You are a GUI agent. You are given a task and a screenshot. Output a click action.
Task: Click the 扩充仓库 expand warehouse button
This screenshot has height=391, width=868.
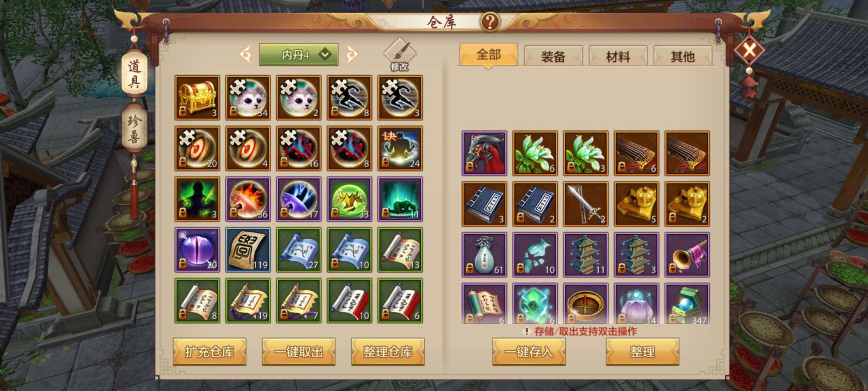click(x=209, y=352)
